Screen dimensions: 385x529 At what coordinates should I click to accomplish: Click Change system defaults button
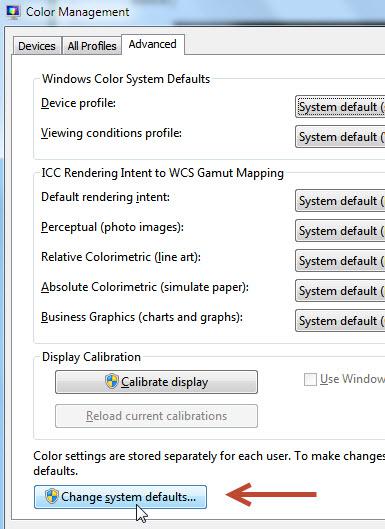[x=120, y=497]
